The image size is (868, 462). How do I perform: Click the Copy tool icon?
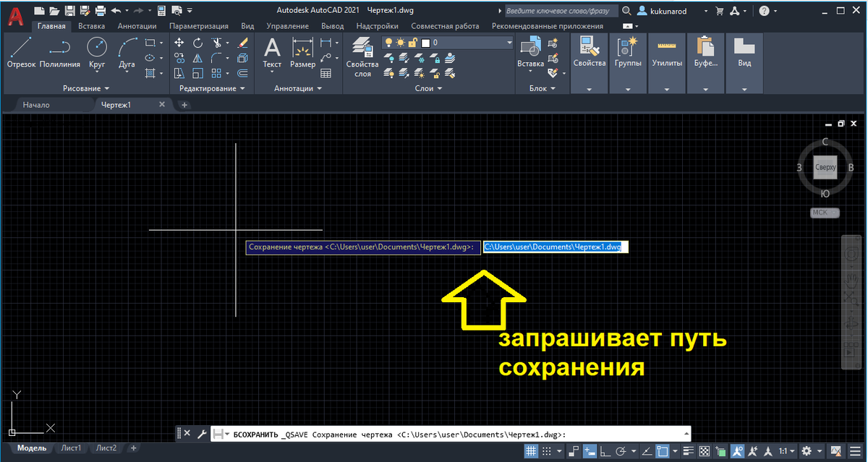[179, 59]
